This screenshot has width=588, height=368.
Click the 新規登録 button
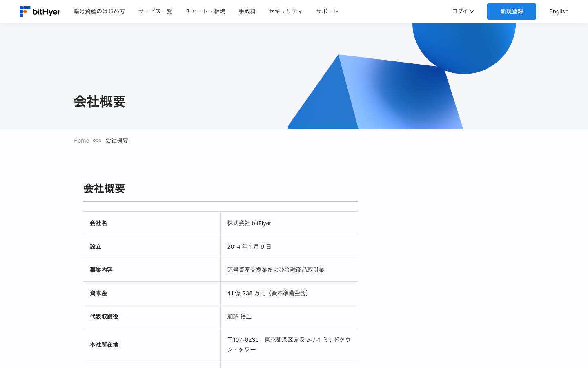(x=512, y=11)
